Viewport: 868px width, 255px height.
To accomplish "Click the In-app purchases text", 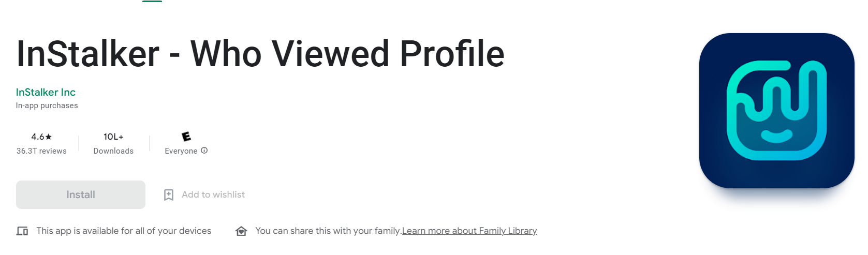I will click(x=47, y=106).
